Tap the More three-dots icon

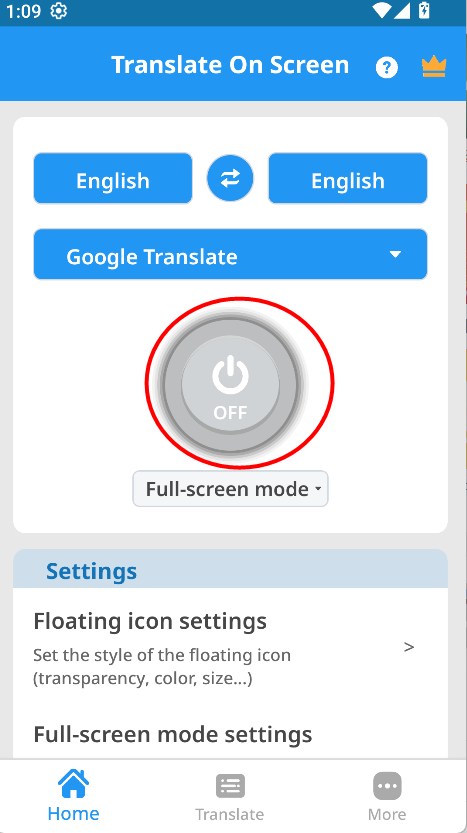(x=387, y=786)
